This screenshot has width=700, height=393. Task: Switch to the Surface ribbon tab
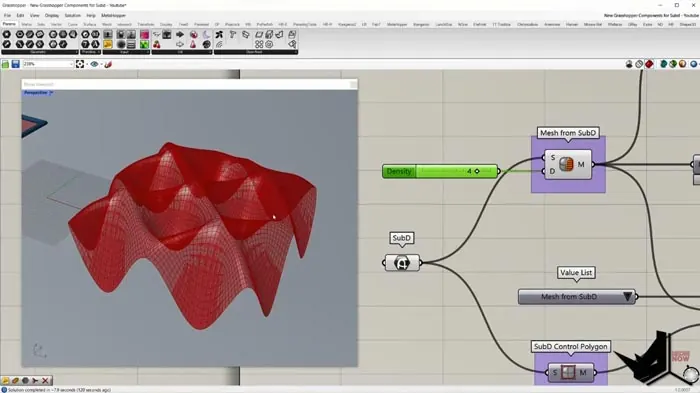(90, 25)
